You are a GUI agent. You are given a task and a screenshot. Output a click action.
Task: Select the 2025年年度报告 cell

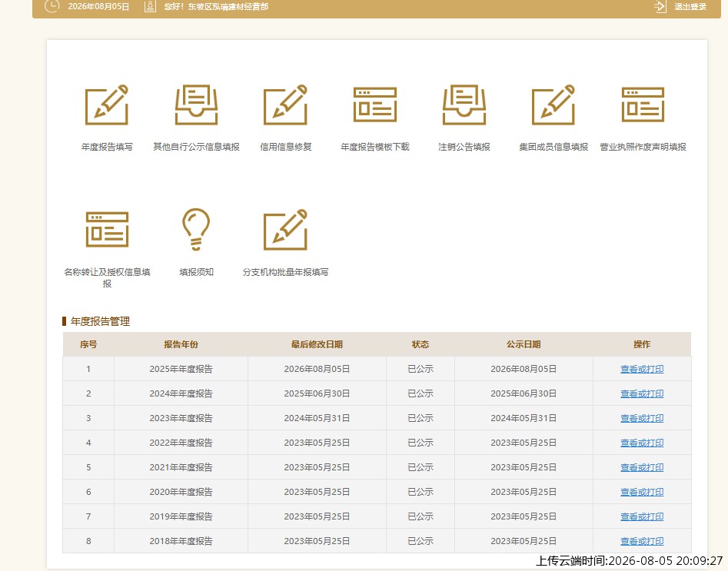click(181, 369)
